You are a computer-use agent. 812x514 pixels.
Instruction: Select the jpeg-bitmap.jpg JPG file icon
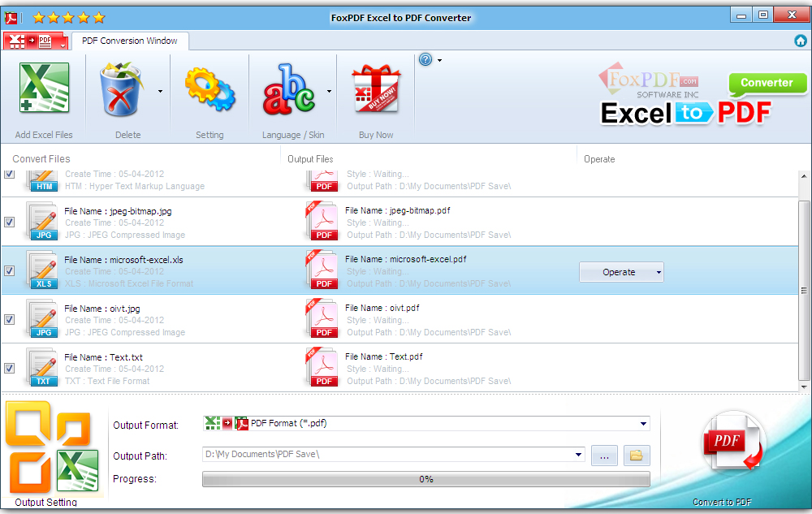pos(42,222)
